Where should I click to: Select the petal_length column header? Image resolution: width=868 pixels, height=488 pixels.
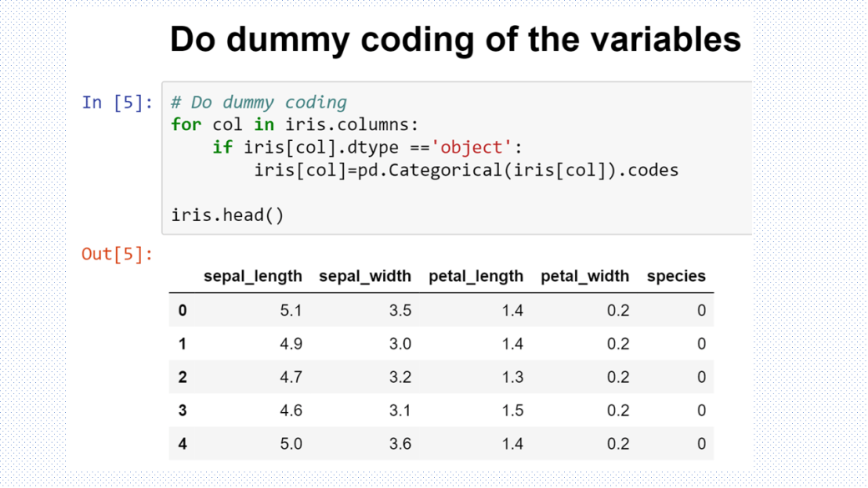[476, 275]
